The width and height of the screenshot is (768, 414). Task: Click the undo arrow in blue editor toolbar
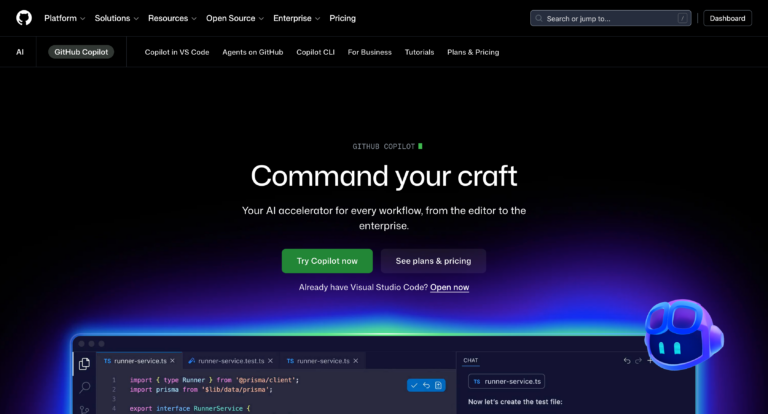click(426, 386)
